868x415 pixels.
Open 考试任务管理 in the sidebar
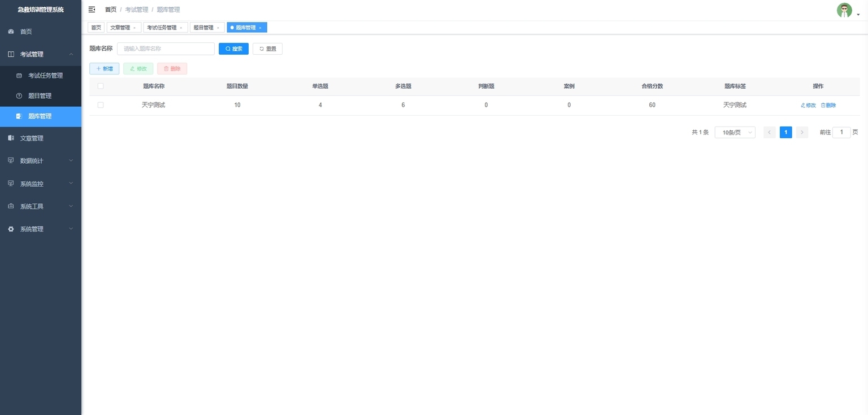click(x=41, y=76)
